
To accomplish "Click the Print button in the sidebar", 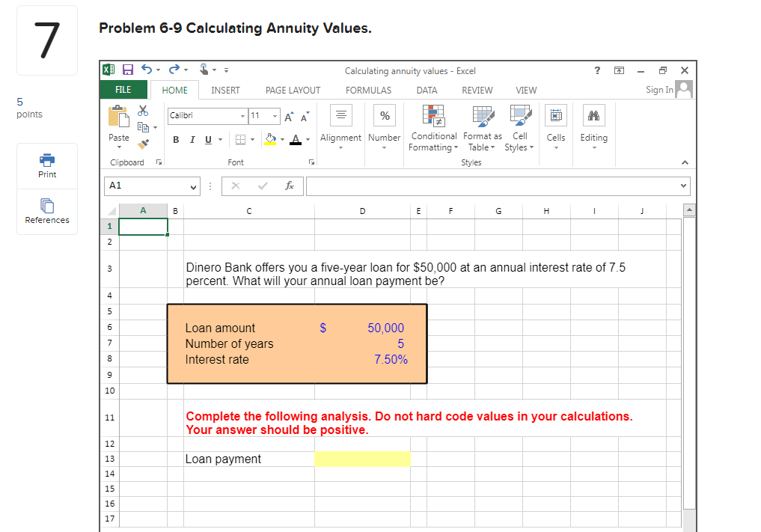I will point(46,165).
